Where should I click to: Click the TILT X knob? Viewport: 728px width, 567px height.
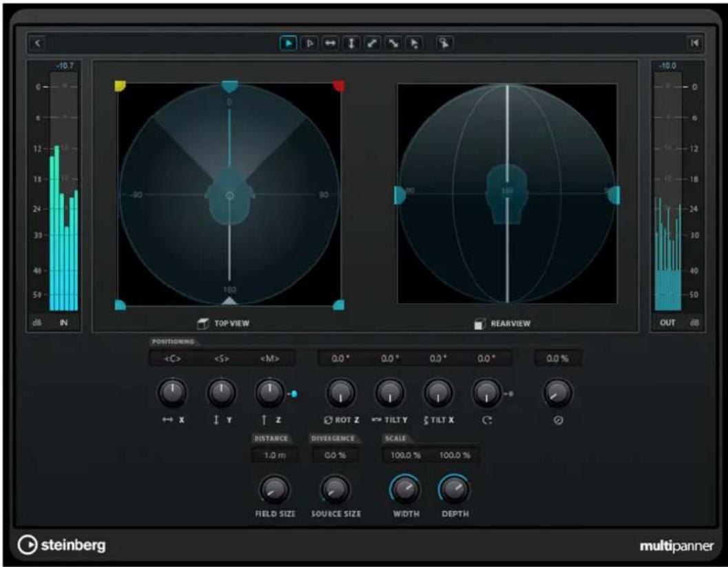[438, 393]
